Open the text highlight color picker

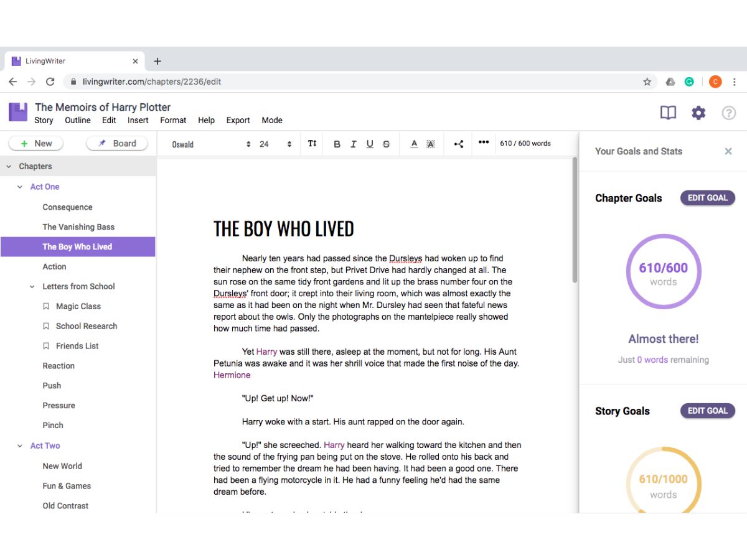(430, 144)
